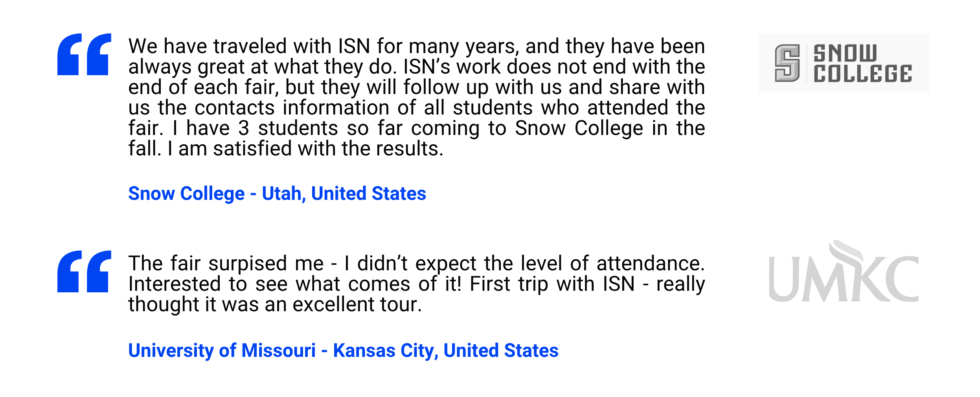Click the phrase 'thought it was an excellent tour.'
Screen dimensions: 980x397
tap(275, 305)
